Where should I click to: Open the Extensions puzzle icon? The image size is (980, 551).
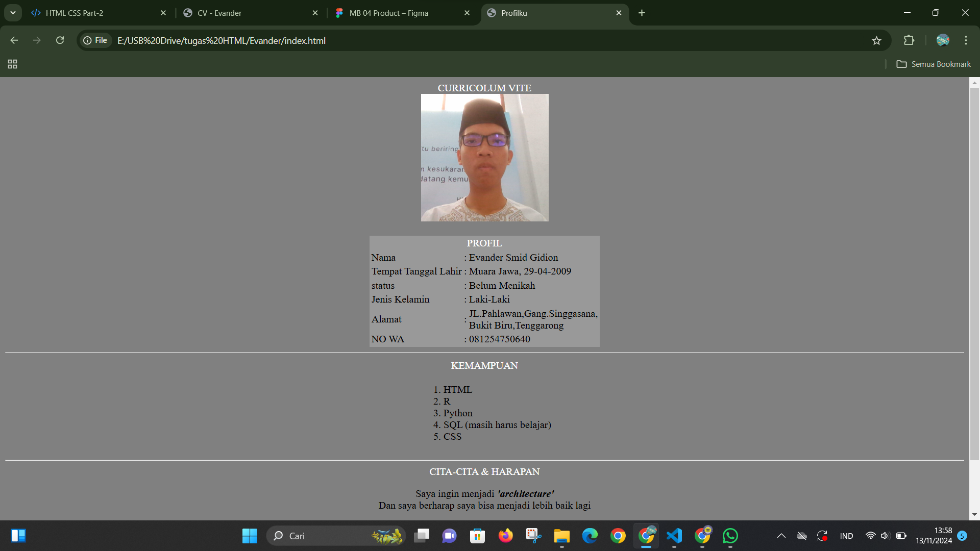coord(909,40)
